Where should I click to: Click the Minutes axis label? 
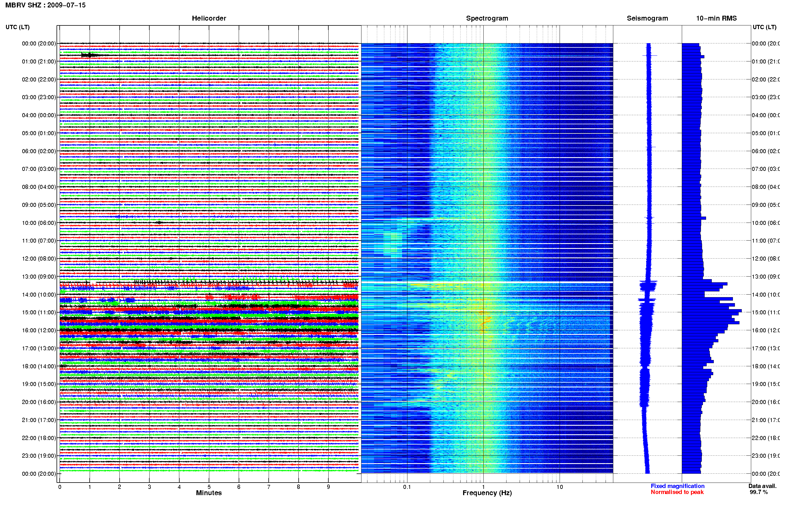tap(209, 493)
